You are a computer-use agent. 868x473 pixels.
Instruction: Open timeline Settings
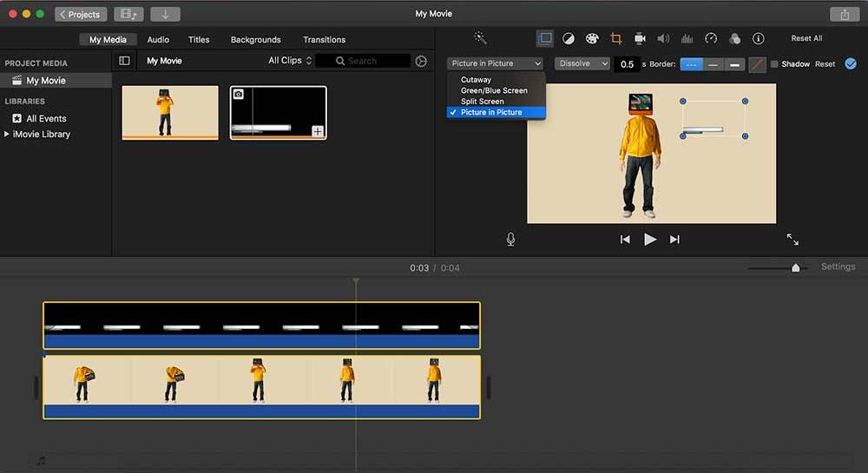click(838, 266)
